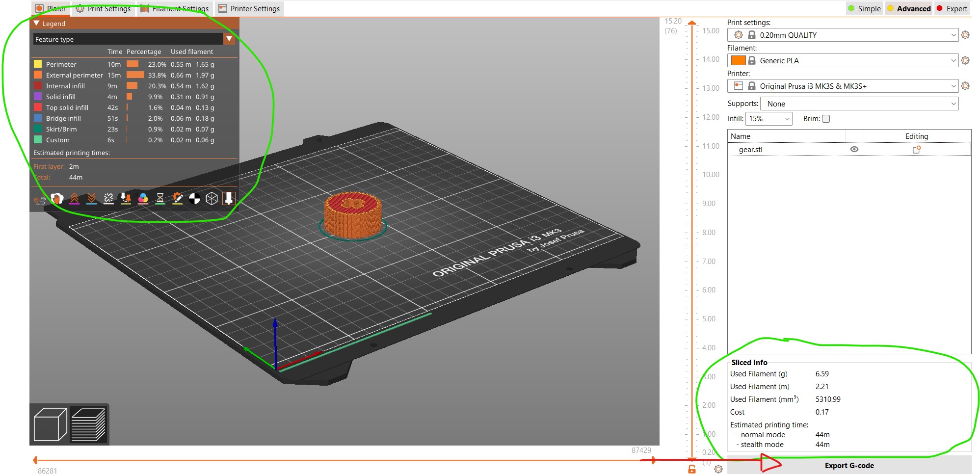The image size is (980, 474).
Task: Toggle the Travel moves visibility icon
Action: [40, 199]
